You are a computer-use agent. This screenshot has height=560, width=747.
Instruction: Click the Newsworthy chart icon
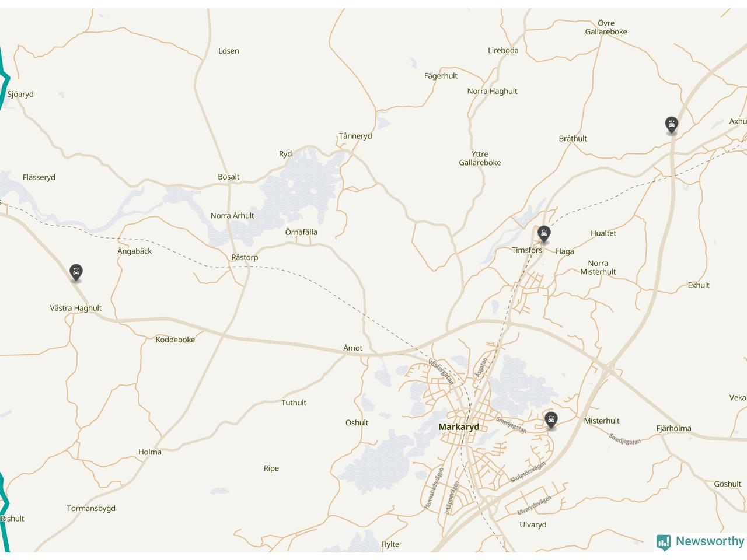664,542
